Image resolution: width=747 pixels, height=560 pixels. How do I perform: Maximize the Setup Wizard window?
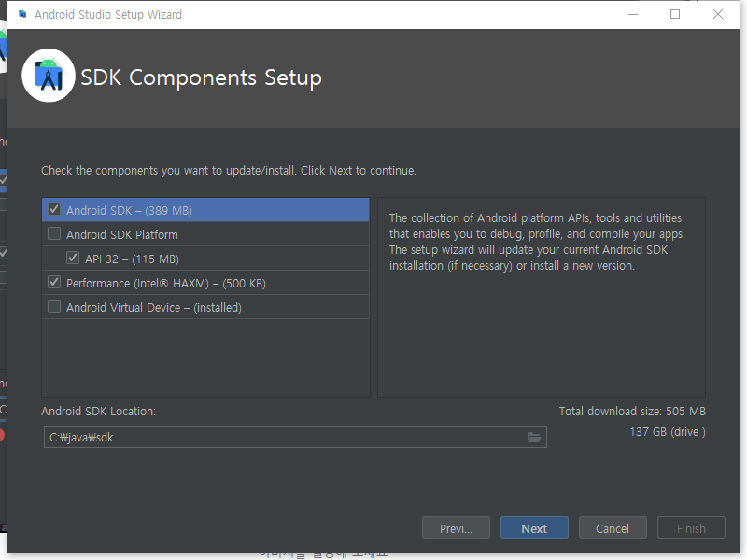(x=675, y=14)
